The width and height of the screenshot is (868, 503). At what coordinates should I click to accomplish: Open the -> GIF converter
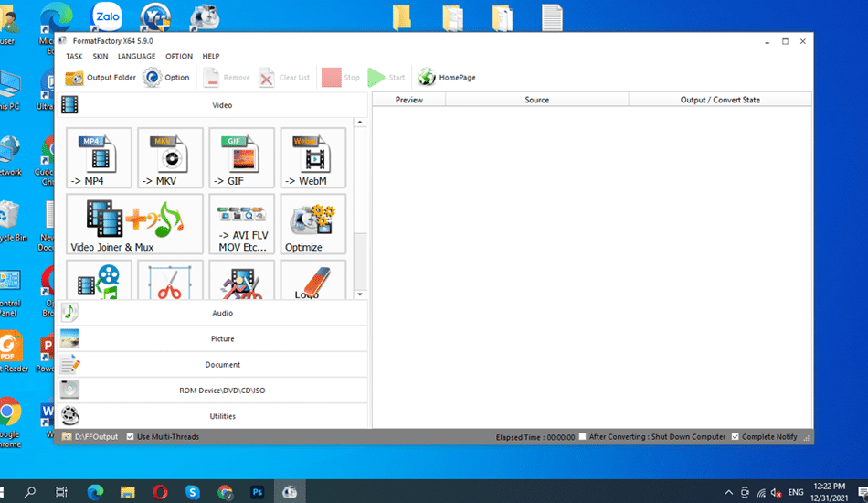(241, 157)
